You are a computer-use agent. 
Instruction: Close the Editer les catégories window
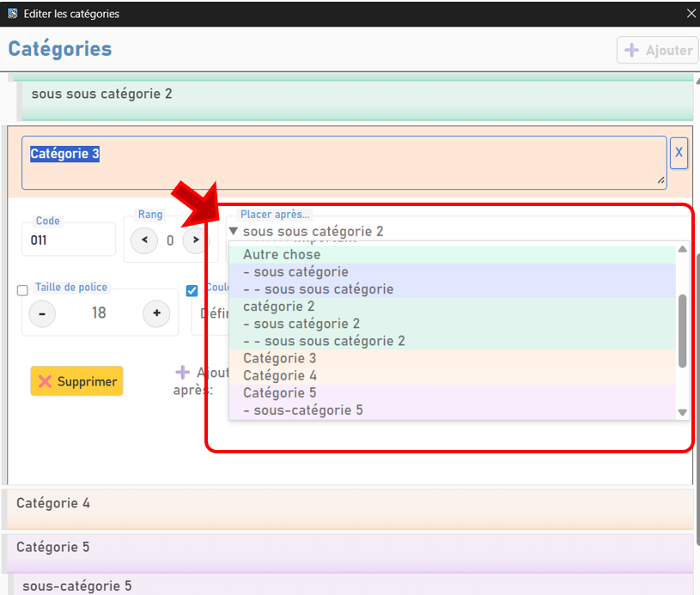[691, 14]
